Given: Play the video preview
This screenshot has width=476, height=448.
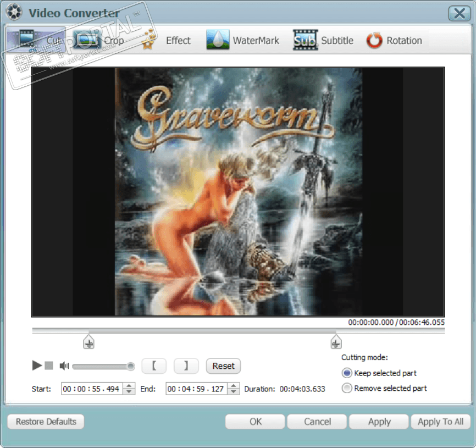Looking at the screenshot, I should click(37, 365).
